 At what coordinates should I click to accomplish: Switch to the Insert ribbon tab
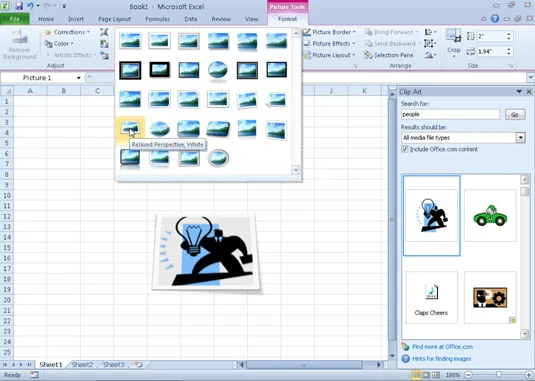(76, 19)
